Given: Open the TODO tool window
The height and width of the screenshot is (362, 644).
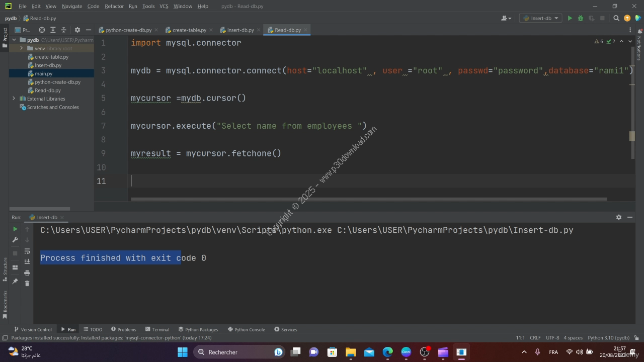Looking at the screenshot, I should pyautogui.click(x=93, y=329).
